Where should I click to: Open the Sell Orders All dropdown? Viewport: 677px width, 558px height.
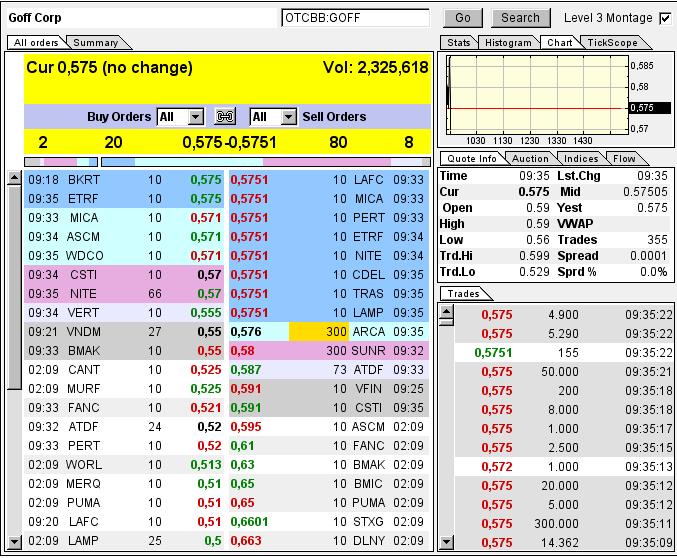coord(273,117)
